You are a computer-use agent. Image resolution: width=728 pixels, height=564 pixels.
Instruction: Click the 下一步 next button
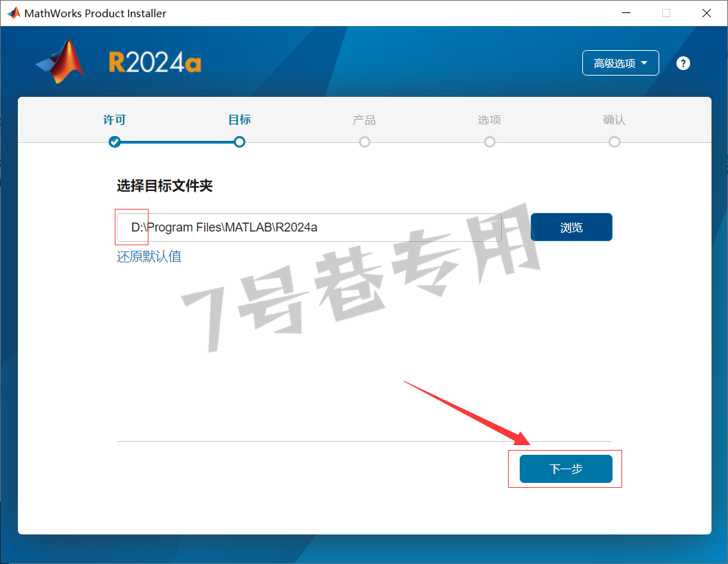[566, 469]
